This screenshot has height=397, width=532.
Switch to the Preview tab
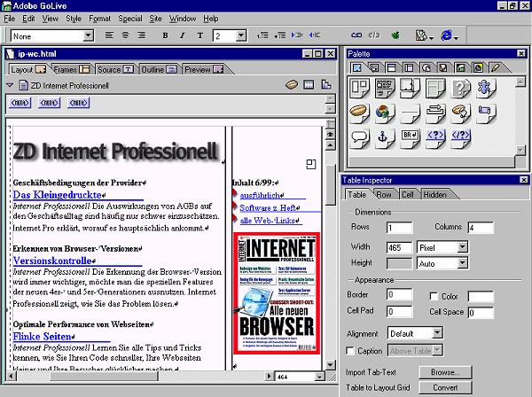tap(204, 69)
